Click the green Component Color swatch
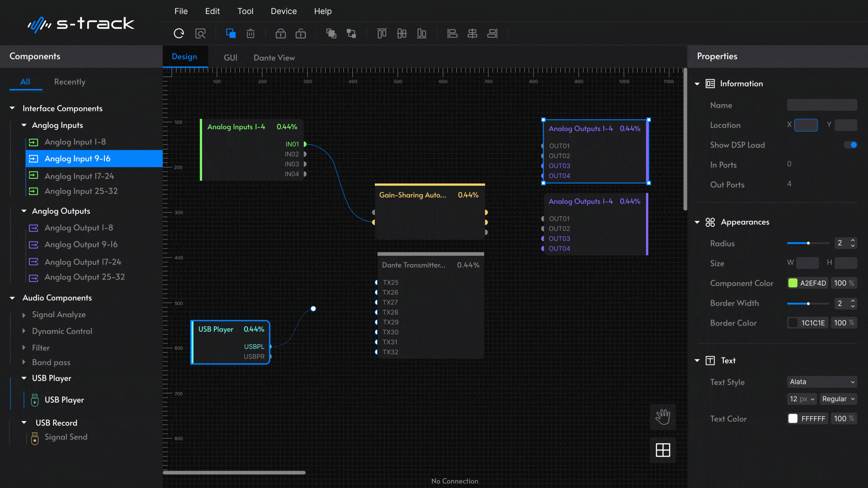Screen dimensions: 868x488 click(793, 283)
